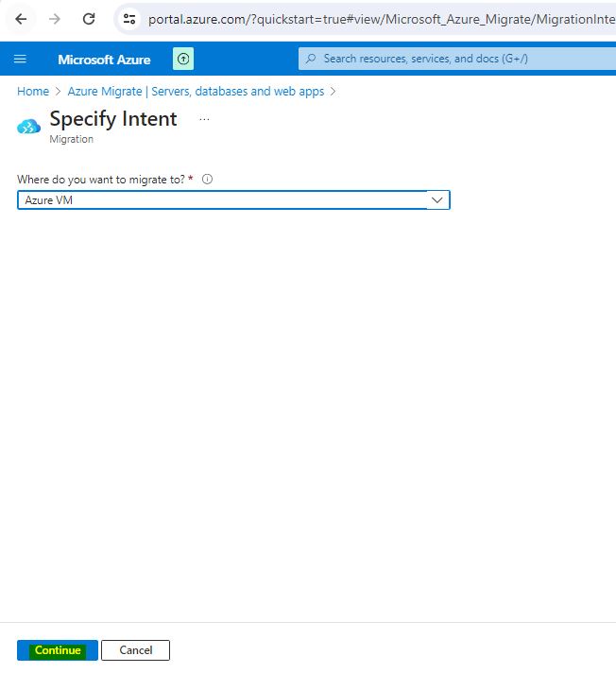Click the Specify Intent page heading
616x673 pixels.
(113, 119)
